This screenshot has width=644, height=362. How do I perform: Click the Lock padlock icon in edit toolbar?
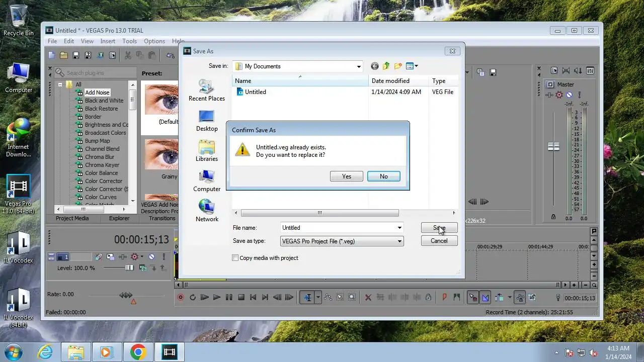coord(428,297)
